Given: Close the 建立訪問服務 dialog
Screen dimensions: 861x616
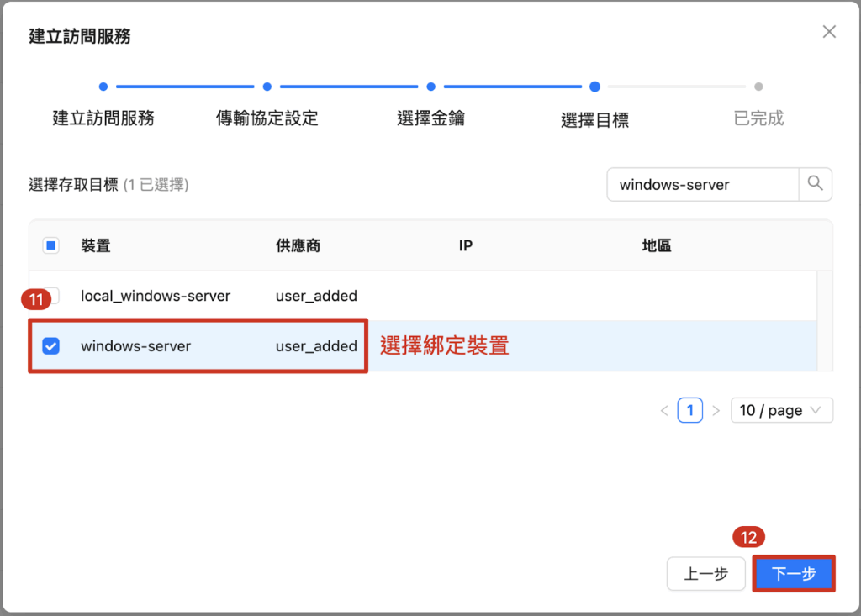Looking at the screenshot, I should pyautogui.click(x=829, y=32).
